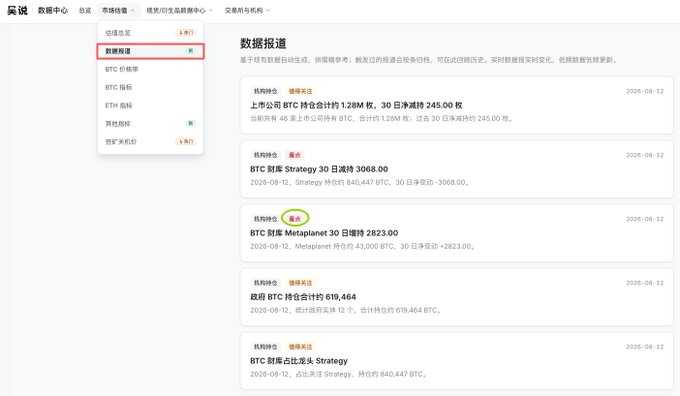
Task: Click 机构持仓 tag on 财库占比龙头 card
Action: click(265, 347)
